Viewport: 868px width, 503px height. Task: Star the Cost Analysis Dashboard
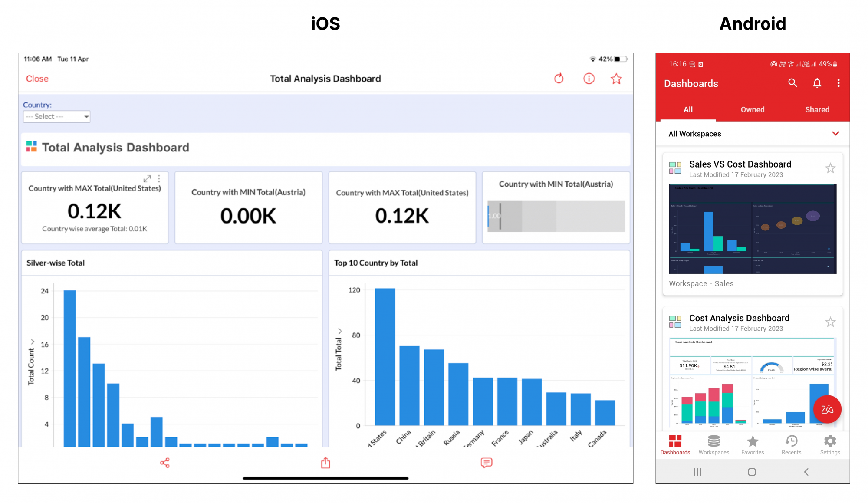click(x=830, y=322)
